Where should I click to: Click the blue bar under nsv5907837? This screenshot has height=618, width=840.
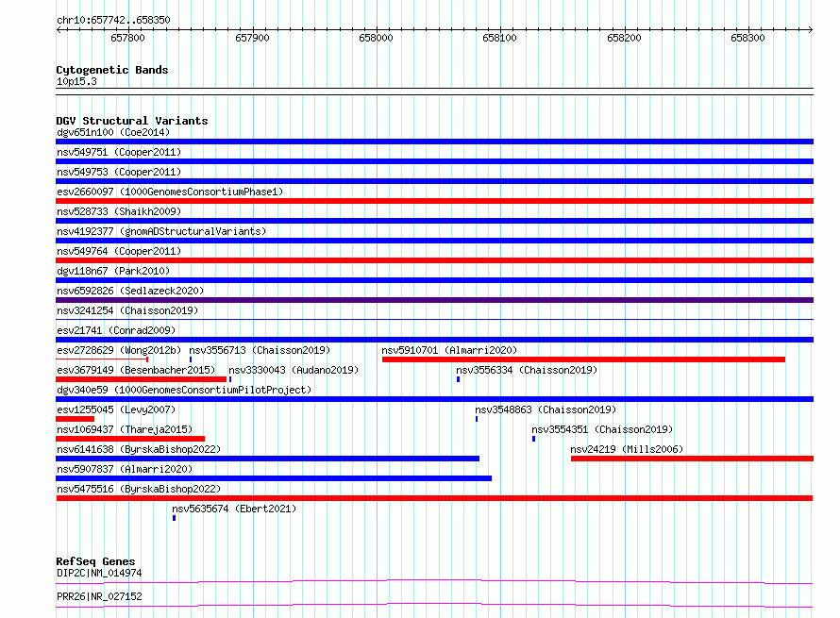coord(274,478)
